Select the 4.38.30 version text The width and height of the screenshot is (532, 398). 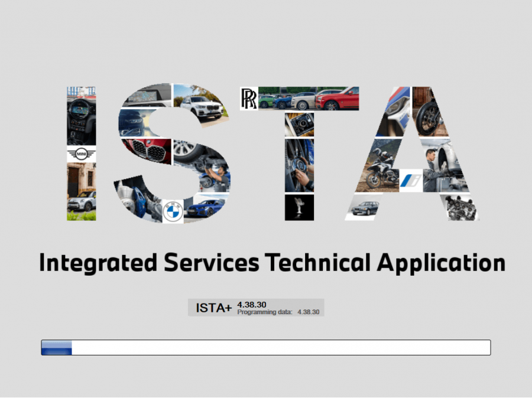[251, 304]
